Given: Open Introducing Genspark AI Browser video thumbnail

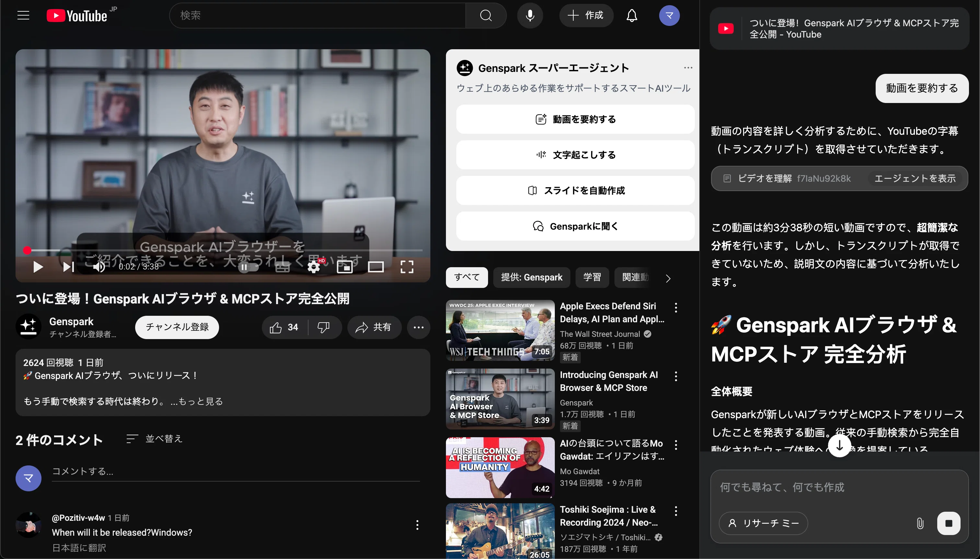Looking at the screenshot, I should [500, 399].
